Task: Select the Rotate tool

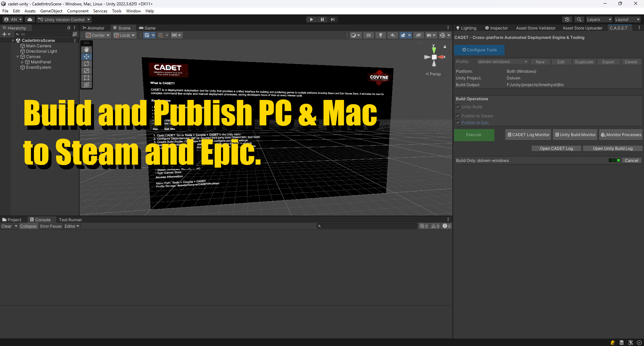Action: point(87,64)
